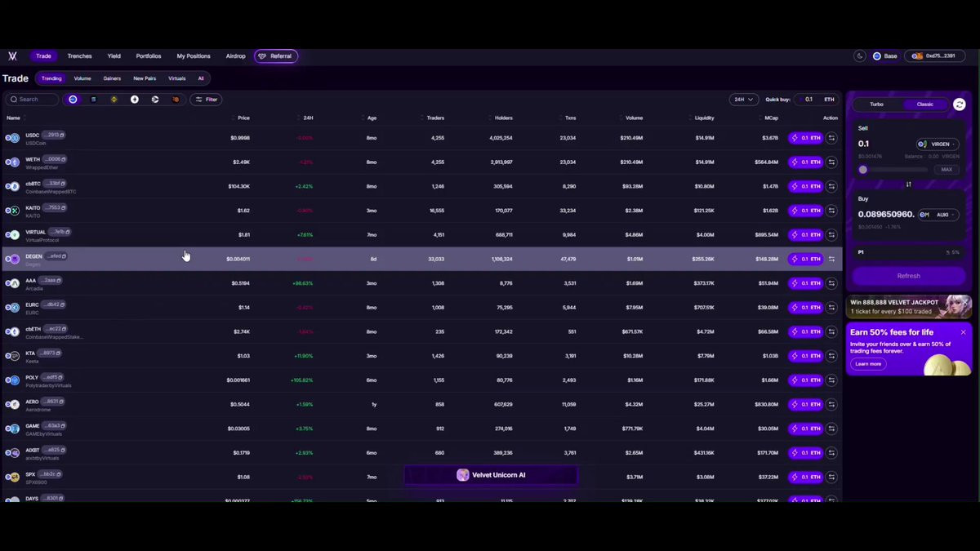
Task: Select the Sonic chain filter icon
Action: coord(155,100)
